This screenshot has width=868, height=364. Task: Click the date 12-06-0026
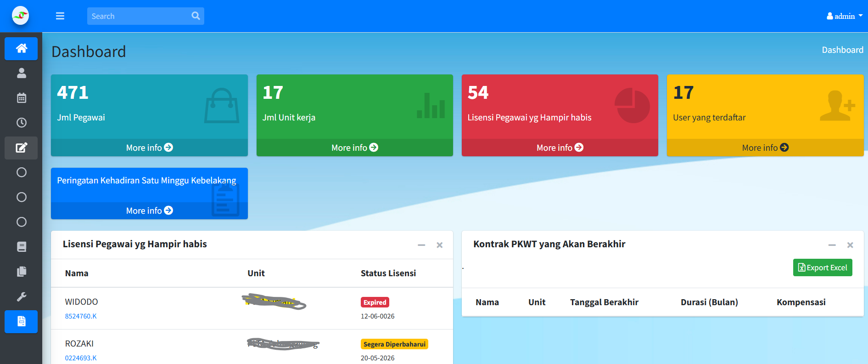click(377, 316)
